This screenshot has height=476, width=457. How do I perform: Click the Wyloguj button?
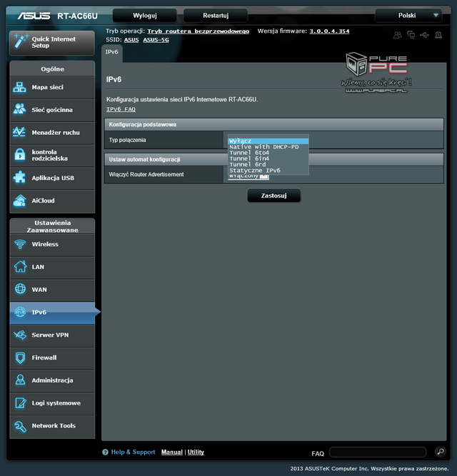click(x=144, y=16)
